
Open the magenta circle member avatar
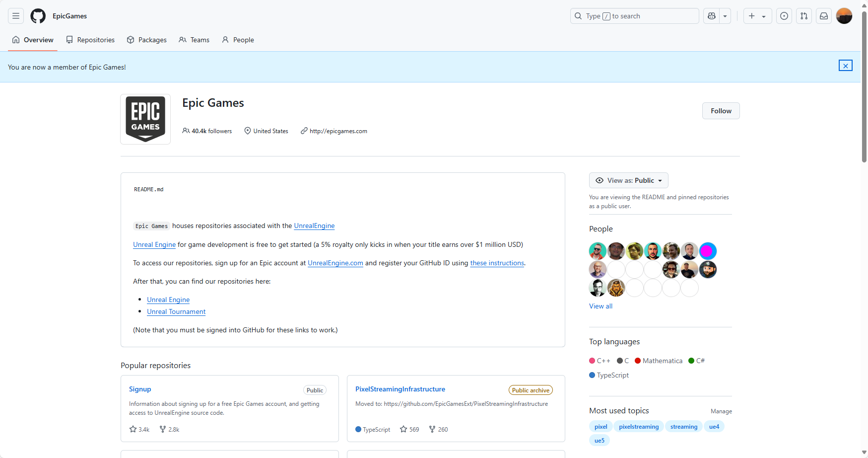(708, 251)
